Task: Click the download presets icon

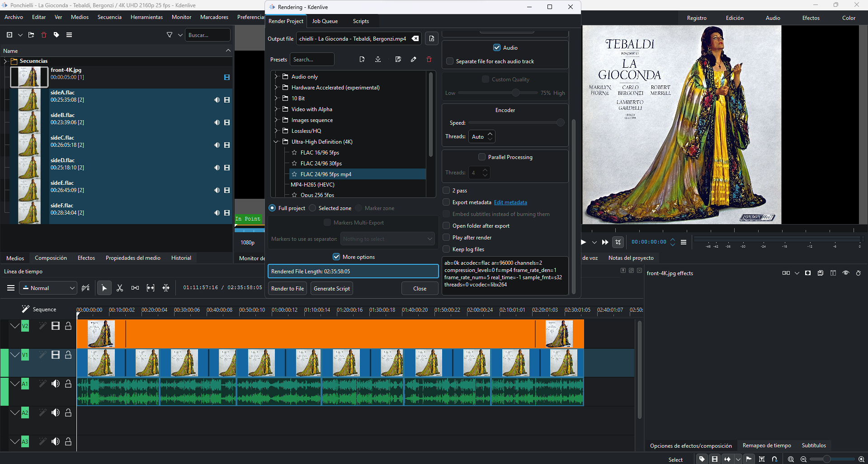Action: 378,60
